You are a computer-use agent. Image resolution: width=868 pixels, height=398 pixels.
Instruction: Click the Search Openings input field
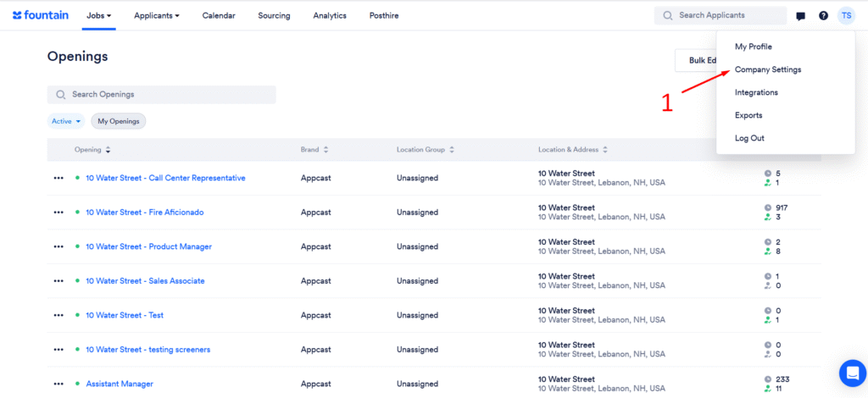[x=161, y=94]
